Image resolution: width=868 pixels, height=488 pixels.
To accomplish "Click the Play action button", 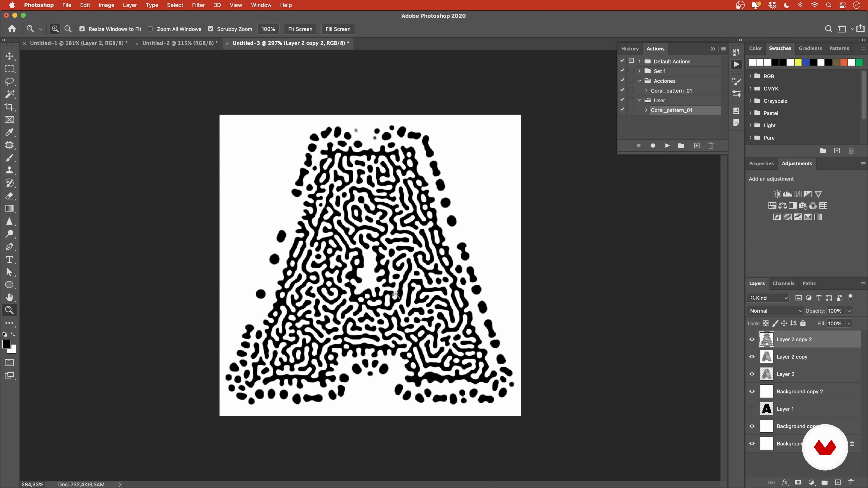I will point(667,145).
